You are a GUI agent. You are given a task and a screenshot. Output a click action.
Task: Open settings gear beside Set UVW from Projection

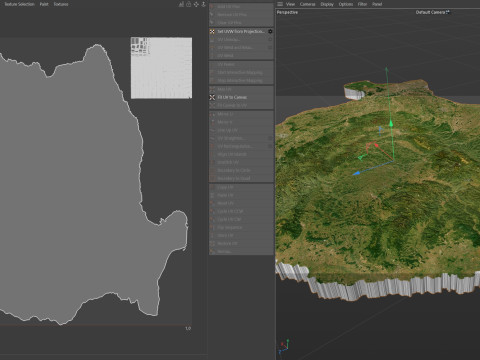(270, 31)
